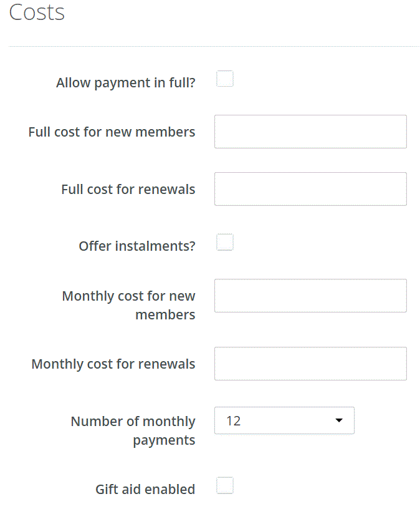Click the Costs section heading
This screenshot has width=420, height=509.
(x=37, y=12)
